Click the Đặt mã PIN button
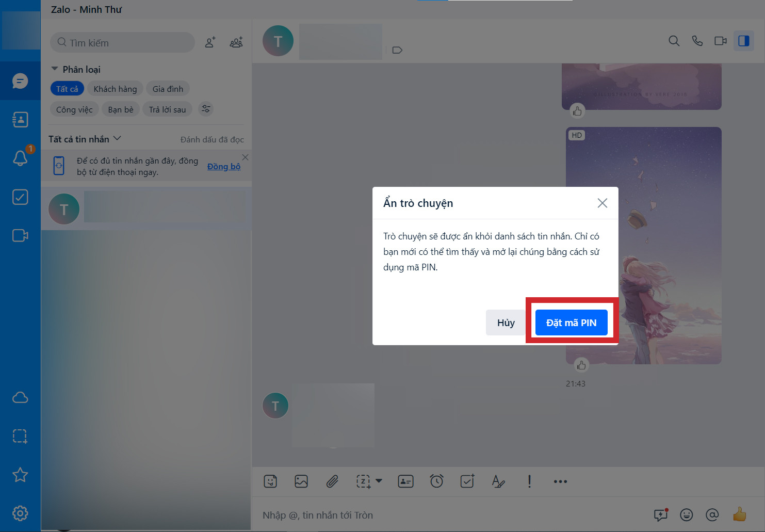Image resolution: width=765 pixels, height=532 pixels. [571, 323]
